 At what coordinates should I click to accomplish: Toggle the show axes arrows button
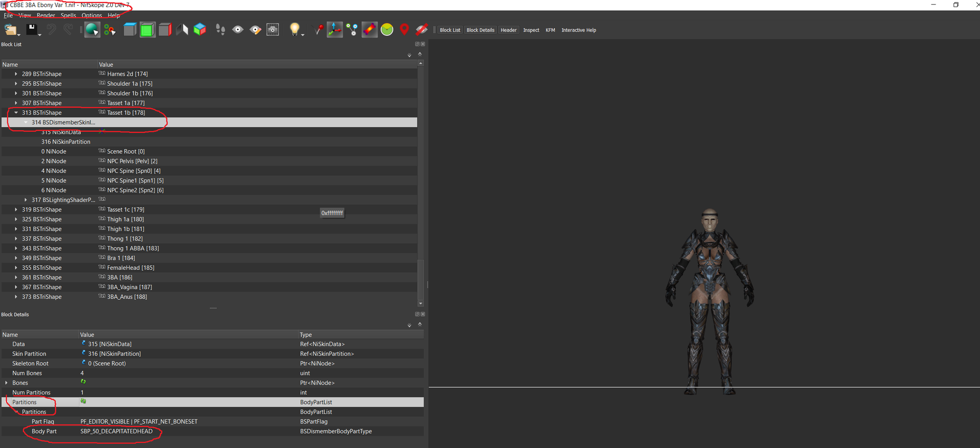coord(335,30)
